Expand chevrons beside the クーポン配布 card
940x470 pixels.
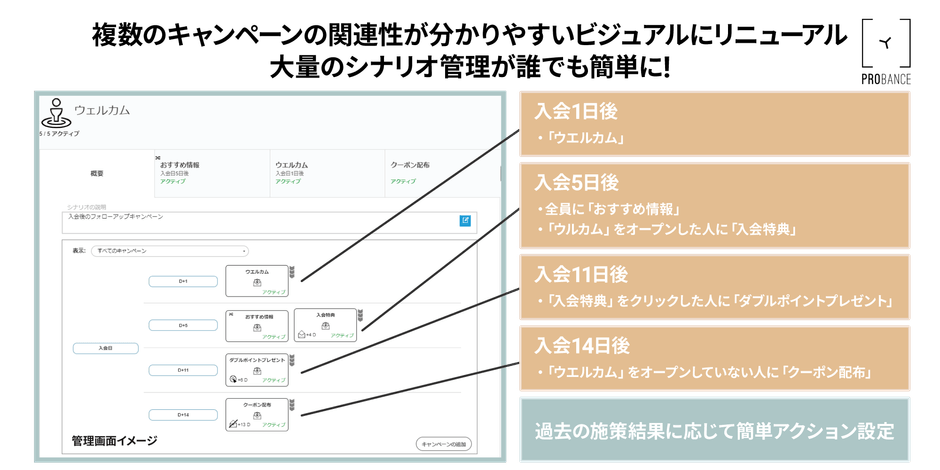(x=292, y=404)
